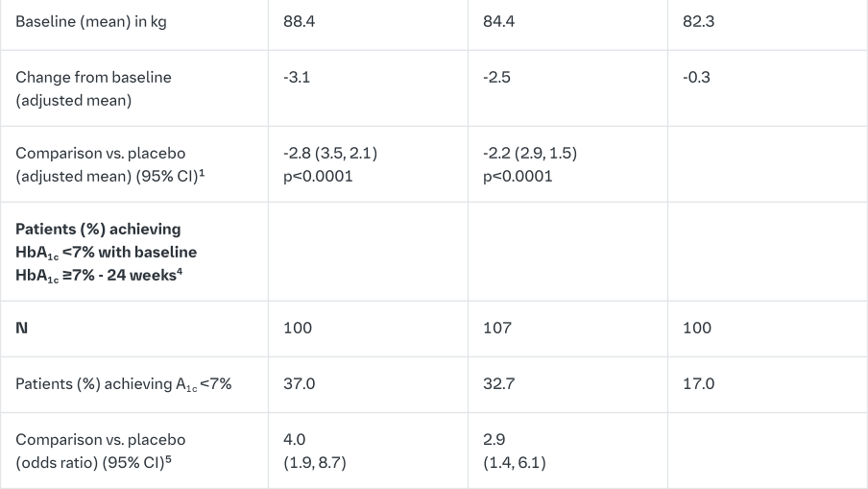Select the percentage value 17.0
Image resolution: width=868 pixels, height=489 pixels.
(698, 383)
